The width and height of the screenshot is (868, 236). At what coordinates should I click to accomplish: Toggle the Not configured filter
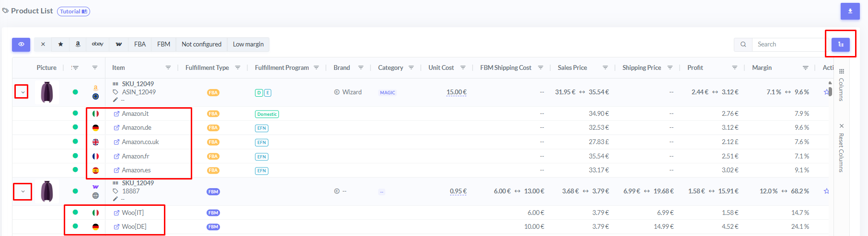pos(201,44)
